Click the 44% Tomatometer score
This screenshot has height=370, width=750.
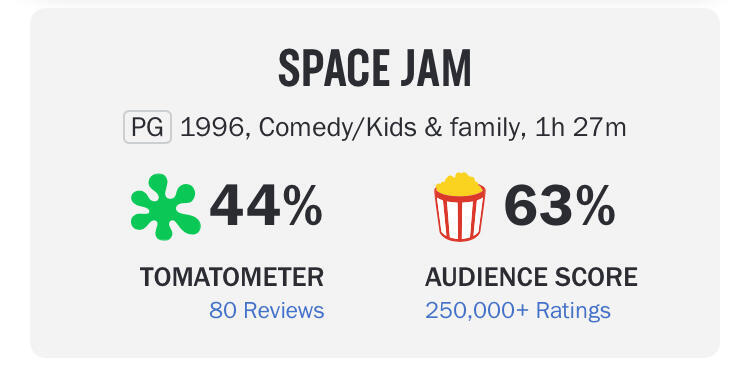[266, 207]
